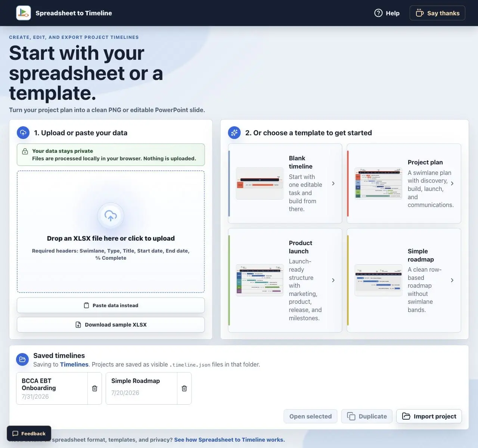The height and width of the screenshot is (448, 478).
Task: Open the Help link in header
Action: [387, 13]
